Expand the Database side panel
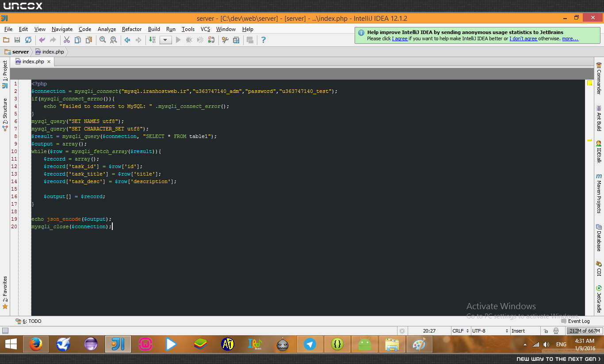Viewport: 604px width, 364px height. 599,238
